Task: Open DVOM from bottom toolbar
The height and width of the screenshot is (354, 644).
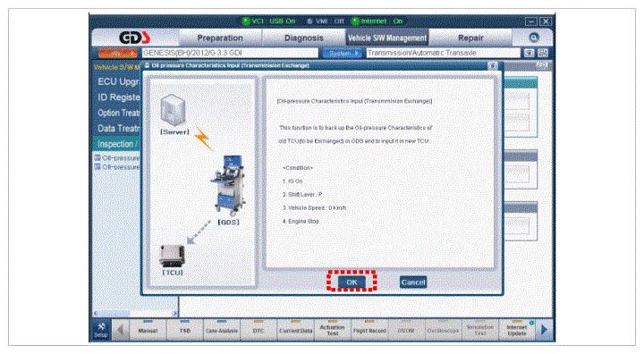Action: click(406, 330)
